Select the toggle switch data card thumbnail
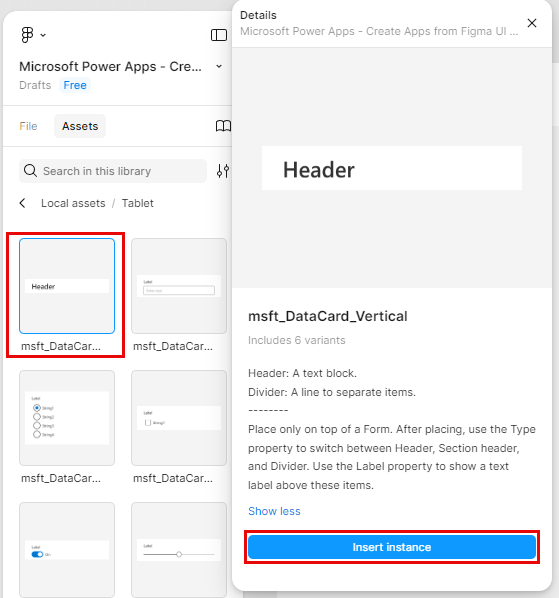559x598 pixels. [x=67, y=550]
